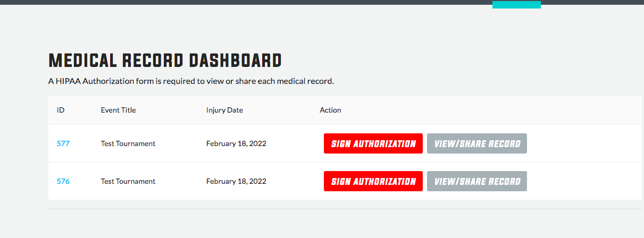Click the horizontal divider below the table

(345, 209)
